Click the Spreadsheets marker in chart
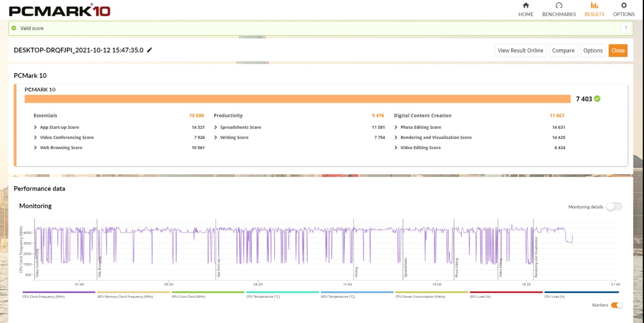The height and width of the screenshot is (323, 644). [406, 267]
